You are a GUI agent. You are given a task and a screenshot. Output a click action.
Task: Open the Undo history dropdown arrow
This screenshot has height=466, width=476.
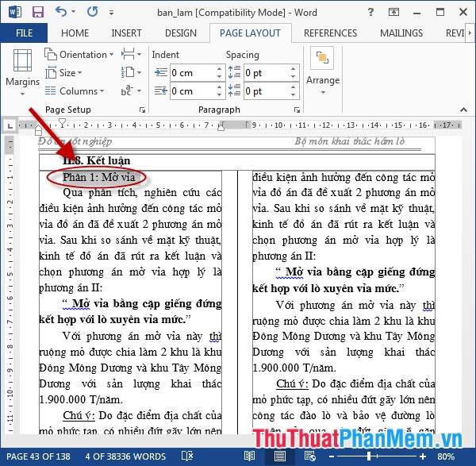(74, 12)
